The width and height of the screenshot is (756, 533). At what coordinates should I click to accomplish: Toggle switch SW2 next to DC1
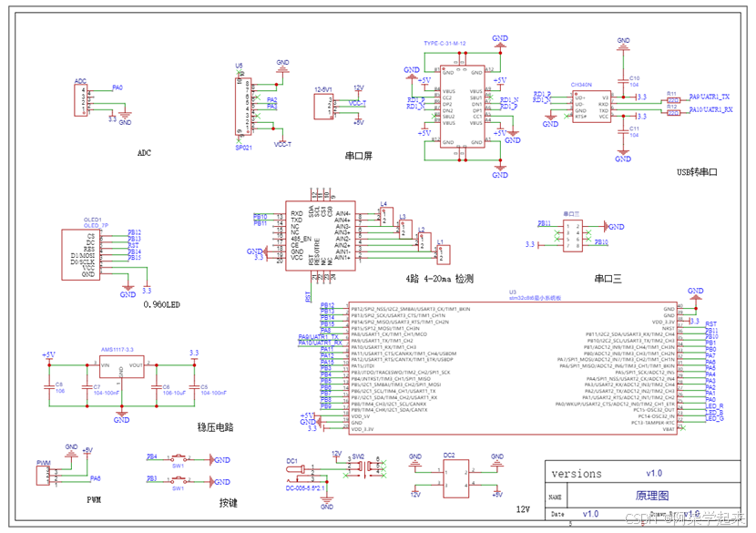tap(361, 468)
